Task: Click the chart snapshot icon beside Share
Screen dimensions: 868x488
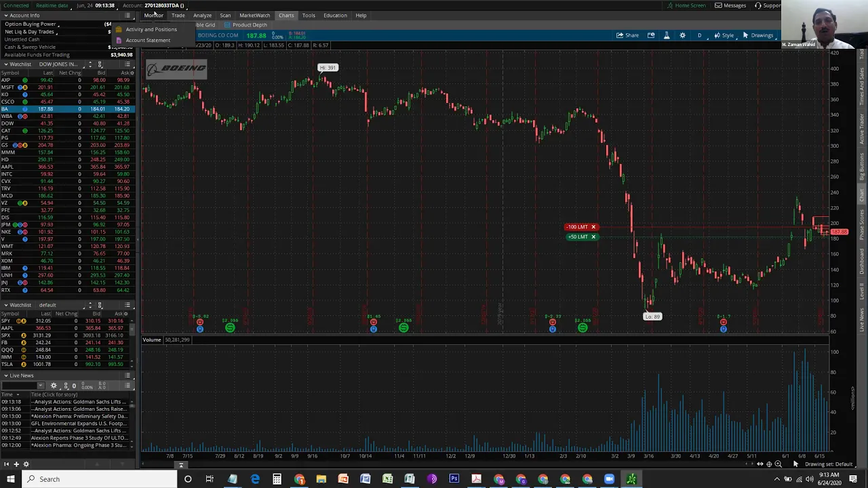Action: click(x=651, y=35)
